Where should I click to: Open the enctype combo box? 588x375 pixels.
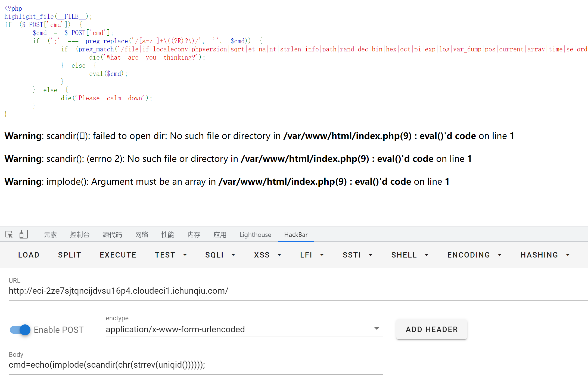[244, 329]
